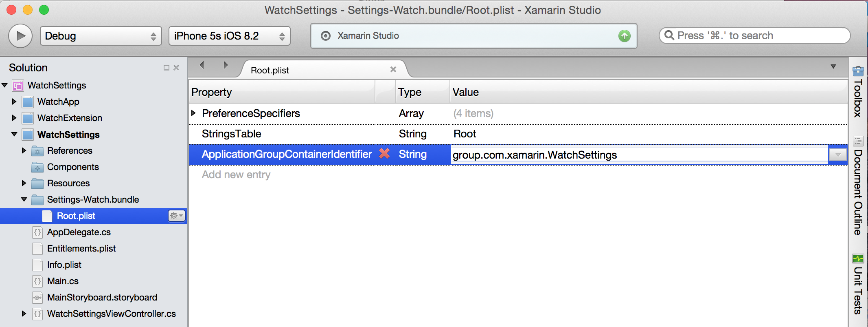Click the search field magnifier box
This screenshot has width=868, height=327.
click(x=754, y=35)
